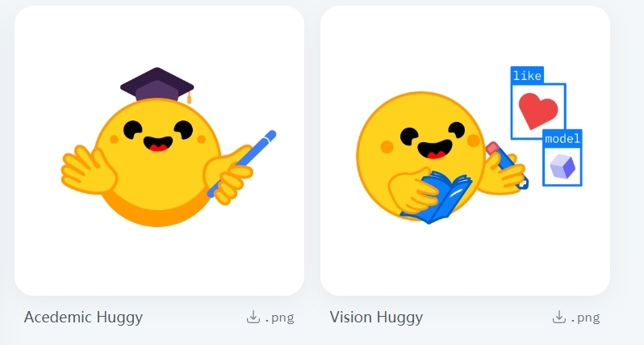Click the download icon for Acedemic Huggy
Screen dimensions: 644x345
(x=253, y=317)
